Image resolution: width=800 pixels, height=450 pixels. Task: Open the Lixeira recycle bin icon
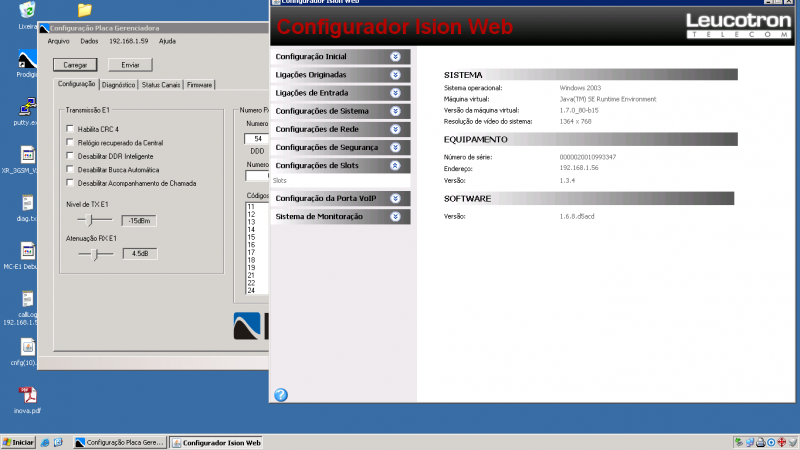28,12
